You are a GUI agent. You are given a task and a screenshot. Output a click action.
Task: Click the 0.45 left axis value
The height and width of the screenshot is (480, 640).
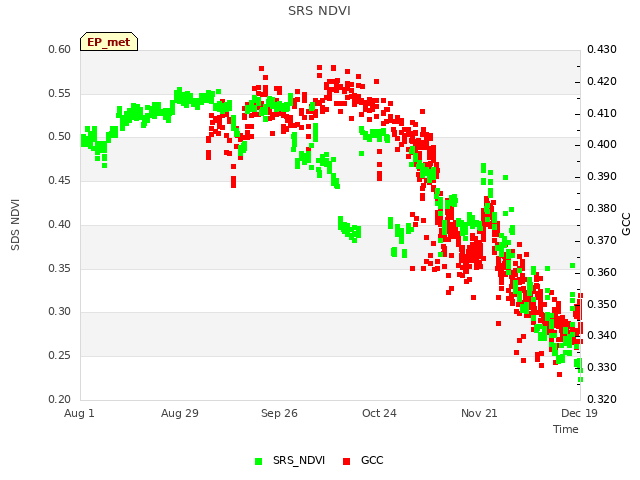tap(60, 180)
